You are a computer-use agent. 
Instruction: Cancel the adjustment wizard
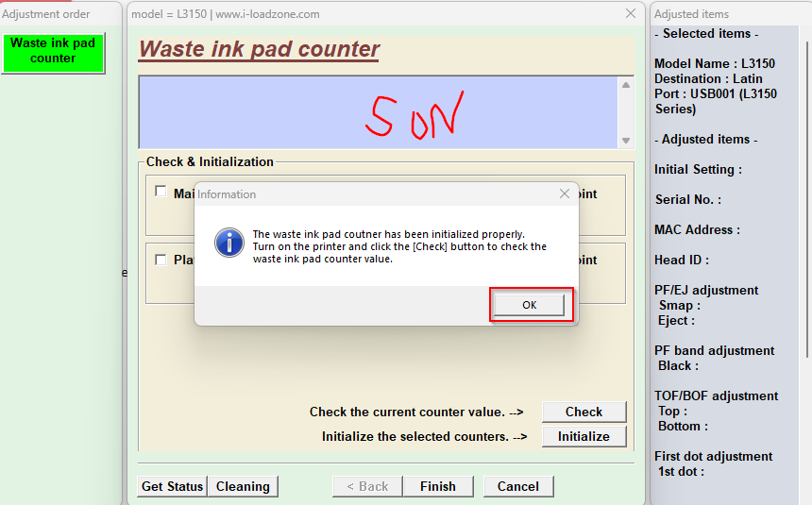(x=517, y=486)
